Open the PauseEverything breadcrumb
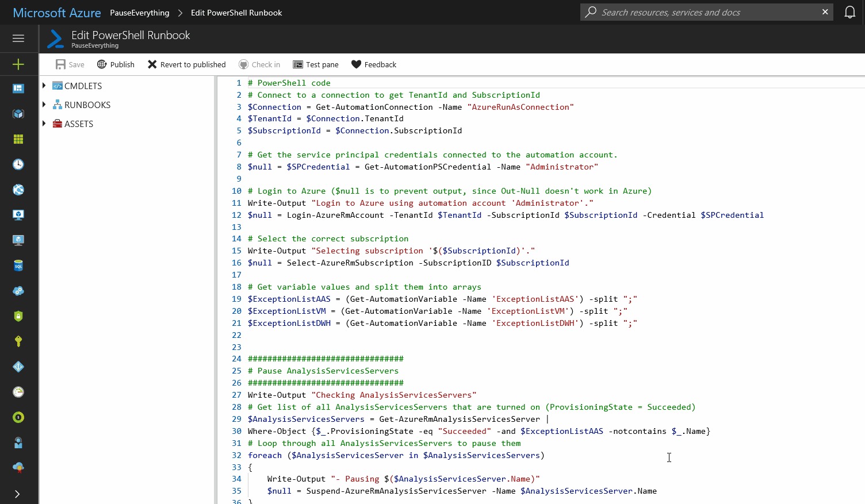 (139, 12)
